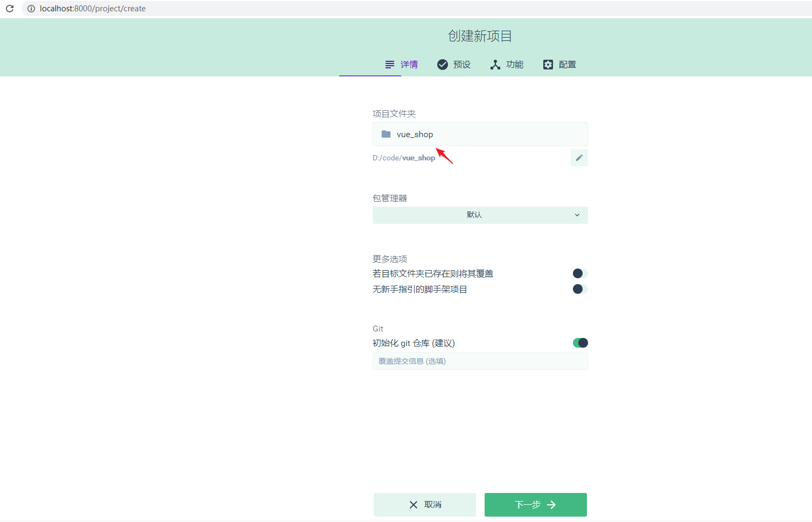Click the Git section label
This screenshot has height=522, width=812.
378,328
